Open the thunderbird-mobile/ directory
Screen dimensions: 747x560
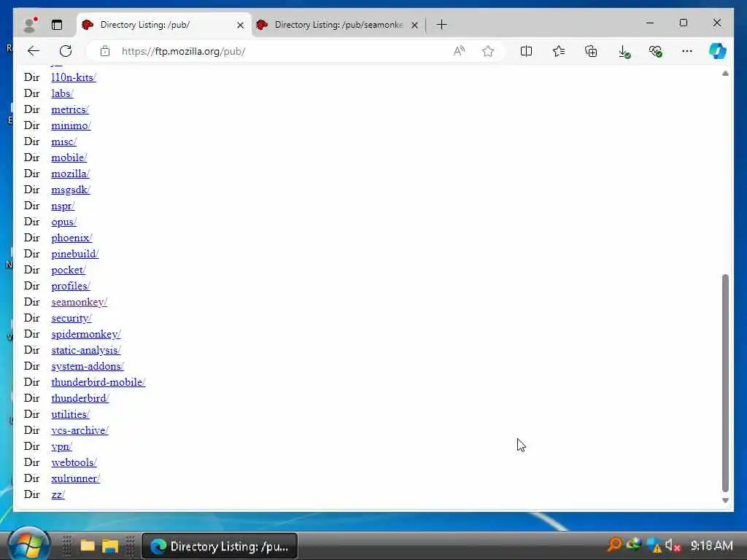click(x=98, y=382)
